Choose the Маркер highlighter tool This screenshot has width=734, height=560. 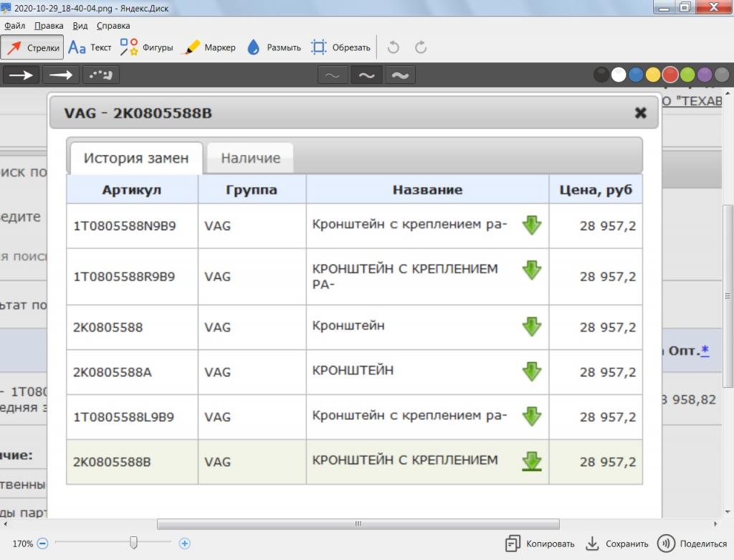[210, 47]
